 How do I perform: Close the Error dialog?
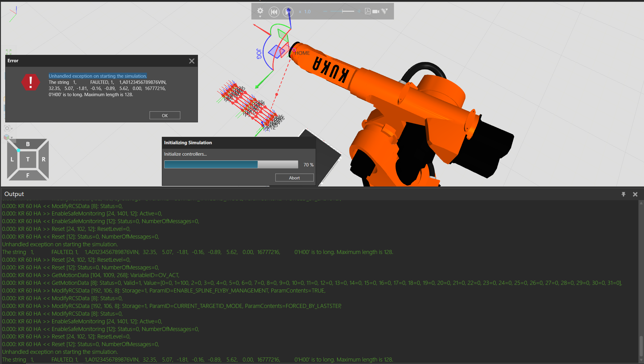[191, 61]
